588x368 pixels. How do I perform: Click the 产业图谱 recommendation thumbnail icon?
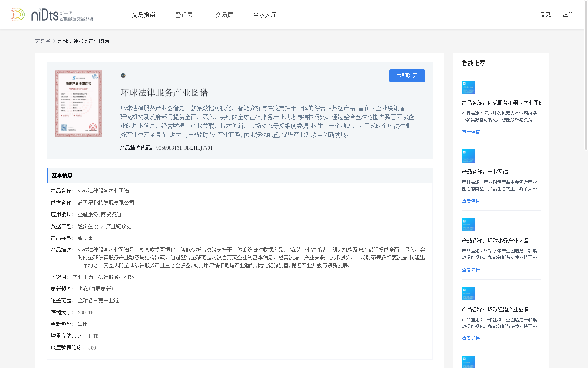[x=469, y=156]
